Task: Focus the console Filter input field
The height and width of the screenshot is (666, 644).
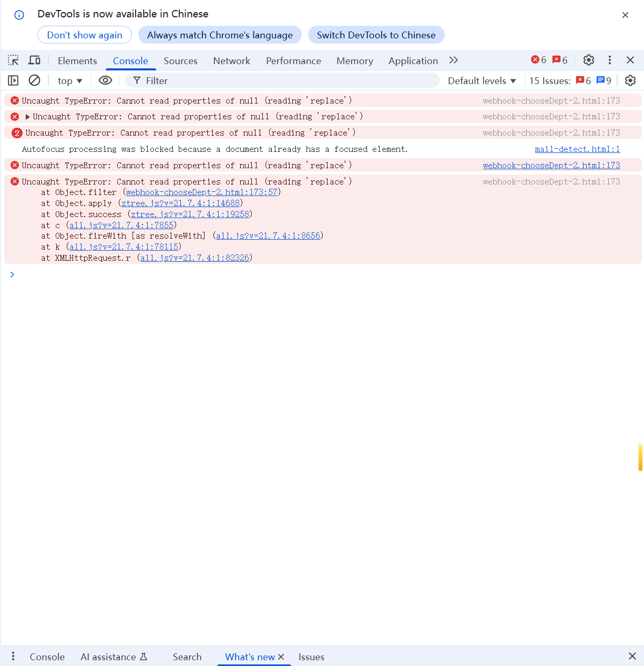Action: 282,80
